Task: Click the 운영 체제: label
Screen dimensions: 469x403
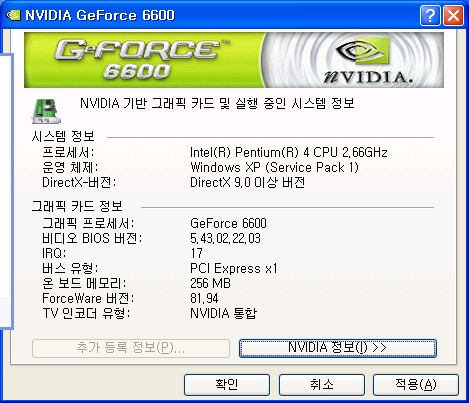Action: point(70,167)
